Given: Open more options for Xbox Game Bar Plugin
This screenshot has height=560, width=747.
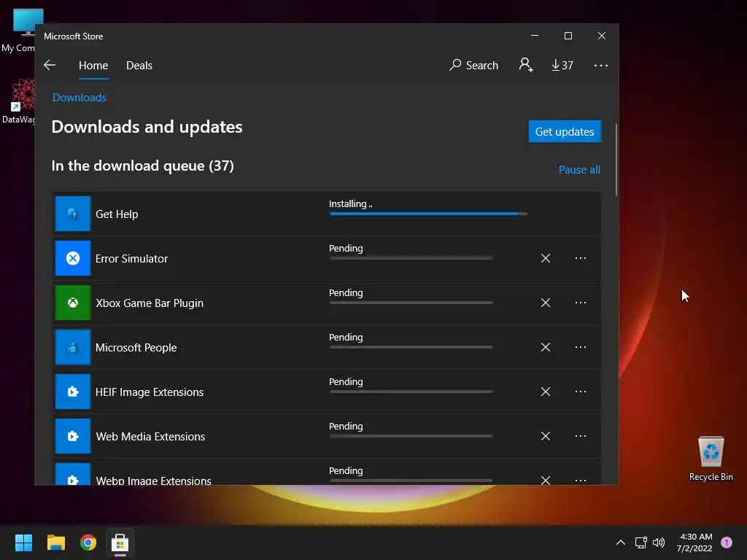Looking at the screenshot, I should point(580,303).
